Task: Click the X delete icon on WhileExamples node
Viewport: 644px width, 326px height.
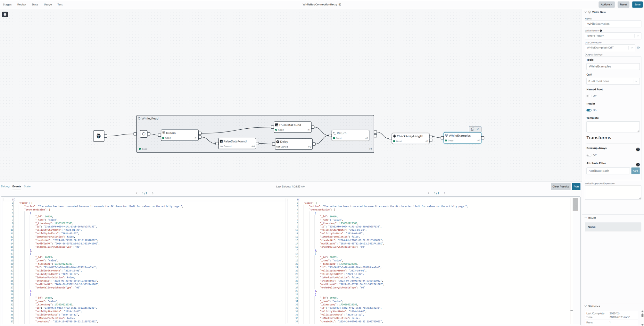Action: point(478,129)
